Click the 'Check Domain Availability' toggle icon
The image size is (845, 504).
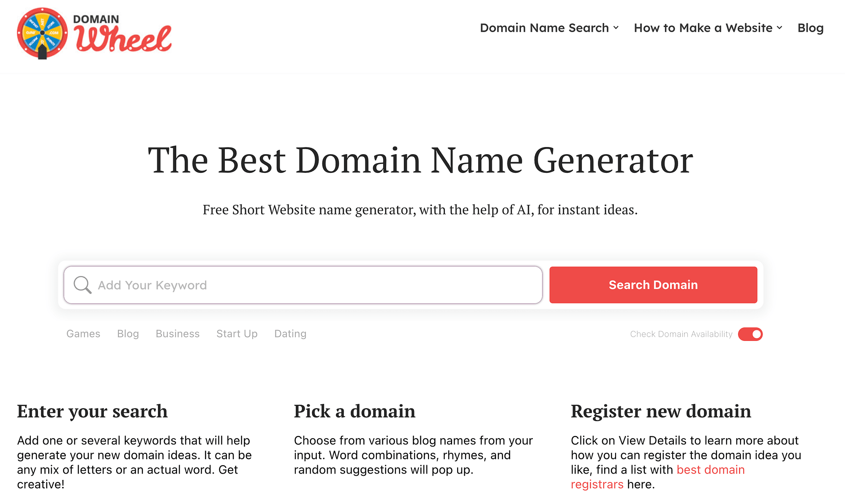pos(751,334)
